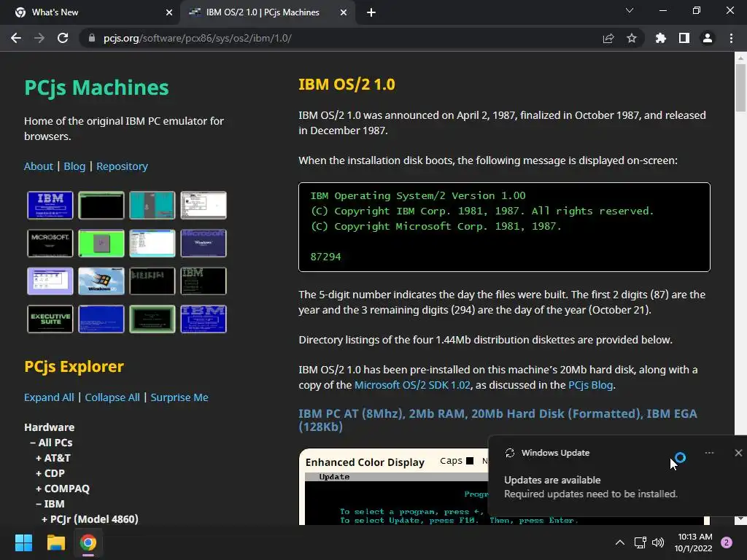Screen dimensions: 747x560
Task: Open the Chrome profile avatar
Action: tap(708, 38)
